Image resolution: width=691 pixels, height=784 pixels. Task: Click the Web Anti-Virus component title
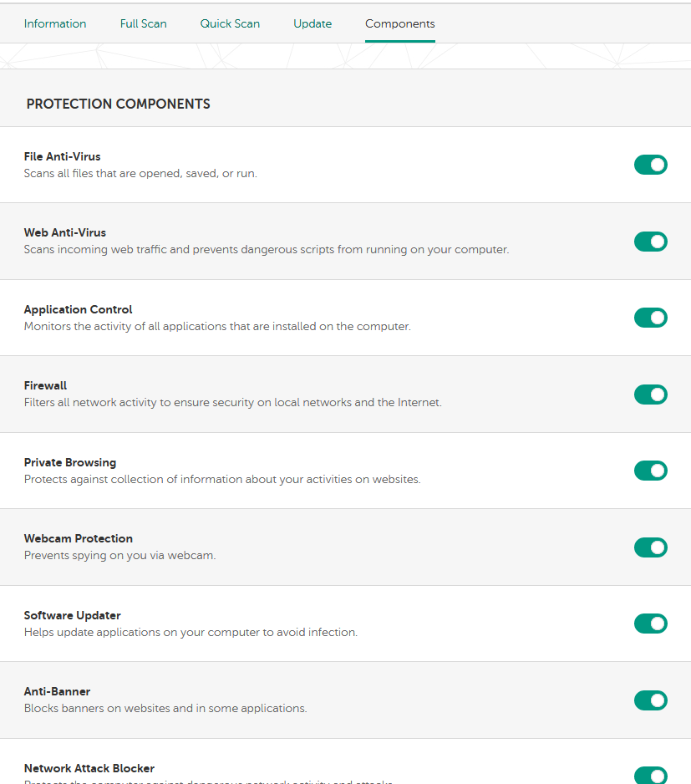point(65,232)
